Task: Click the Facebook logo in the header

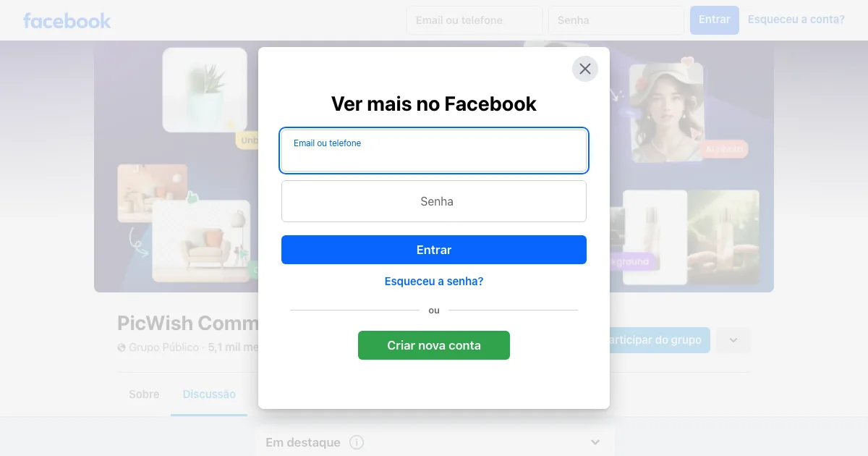Action: tap(67, 21)
